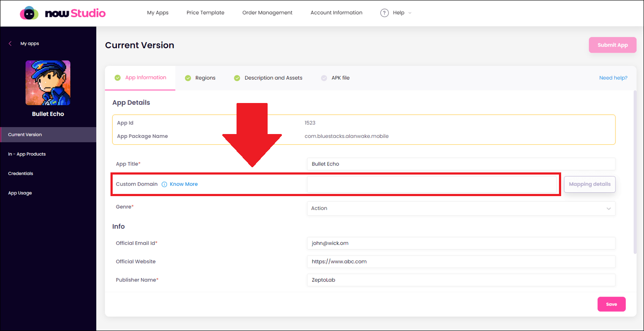The image size is (644, 331).
Task: Click the package name com.bluestacks.alanwake.mobile
Action: (x=347, y=136)
